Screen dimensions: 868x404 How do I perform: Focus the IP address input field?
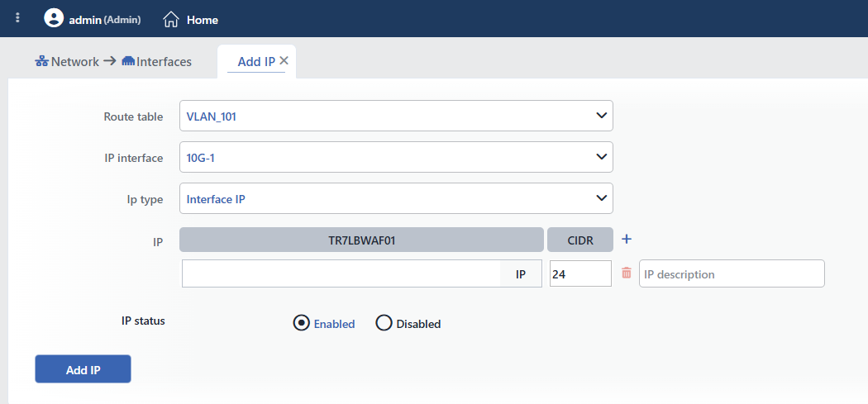click(x=341, y=273)
